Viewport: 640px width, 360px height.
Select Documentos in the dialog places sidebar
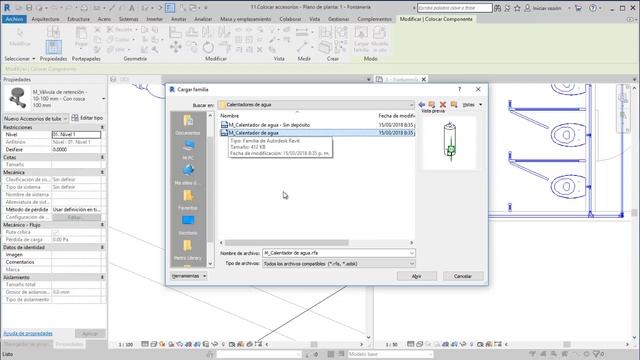click(x=188, y=124)
